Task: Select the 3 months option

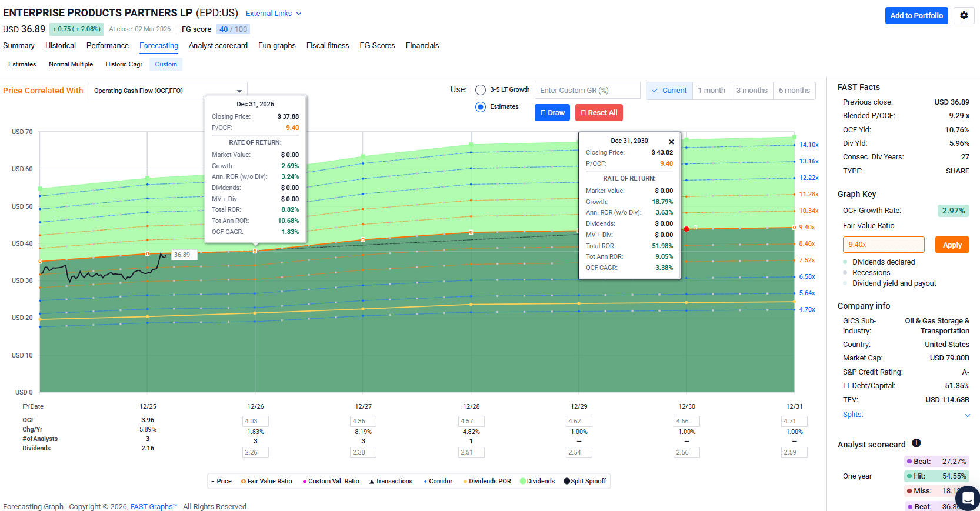Action: pyautogui.click(x=752, y=91)
